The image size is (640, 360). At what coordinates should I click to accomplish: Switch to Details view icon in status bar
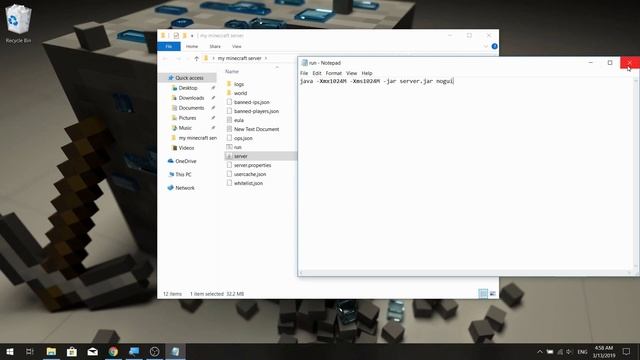click(483, 293)
